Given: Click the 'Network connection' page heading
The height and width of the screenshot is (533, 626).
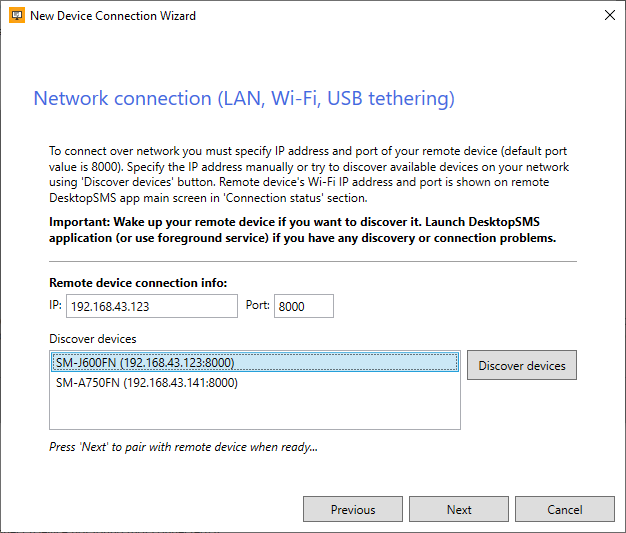Looking at the screenshot, I should pyautogui.click(x=244, y=98).
